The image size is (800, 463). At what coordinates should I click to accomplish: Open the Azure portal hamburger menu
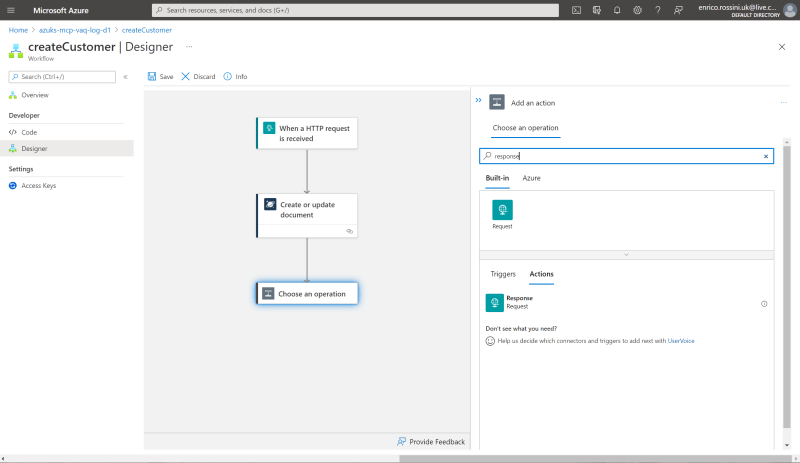point(11,10)
